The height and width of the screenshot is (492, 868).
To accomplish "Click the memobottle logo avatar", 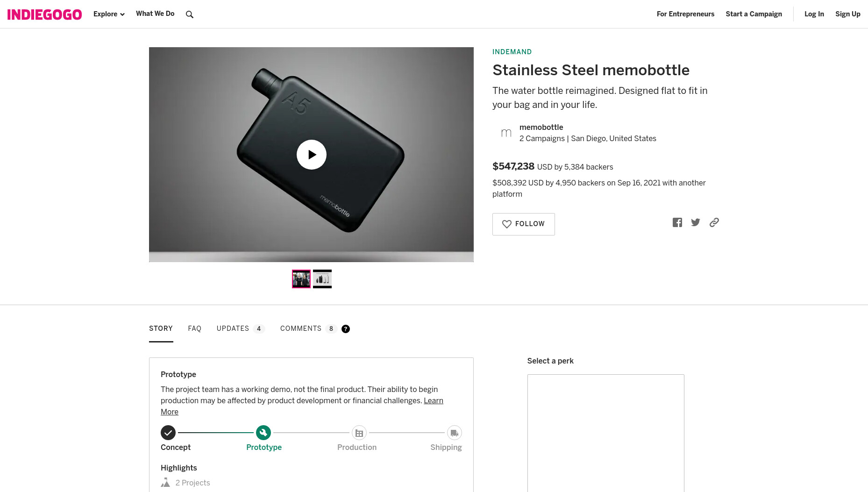I will 506,133.
